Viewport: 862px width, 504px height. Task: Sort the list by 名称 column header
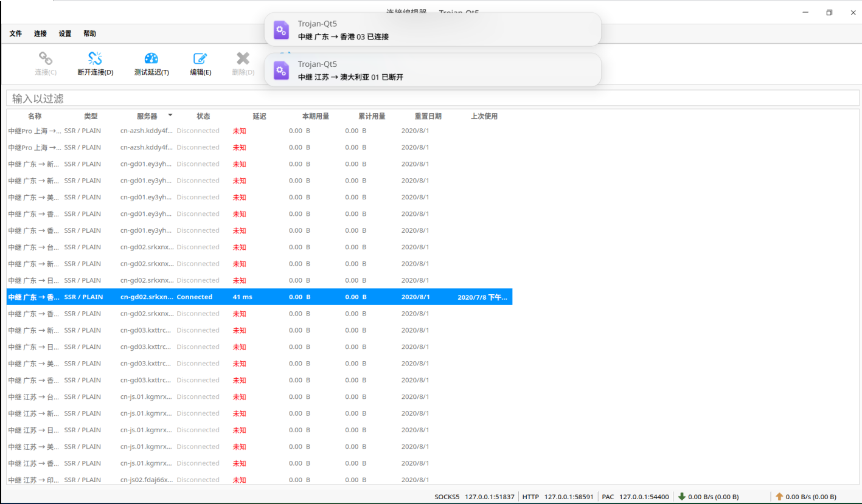click(x=35, y=116)
